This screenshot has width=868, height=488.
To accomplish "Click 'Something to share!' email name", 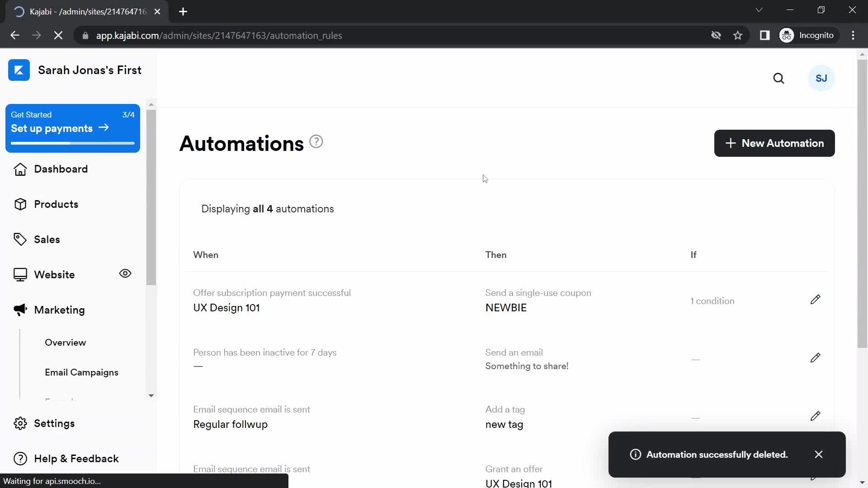I will pyautogui.click(x=527, y=366).
